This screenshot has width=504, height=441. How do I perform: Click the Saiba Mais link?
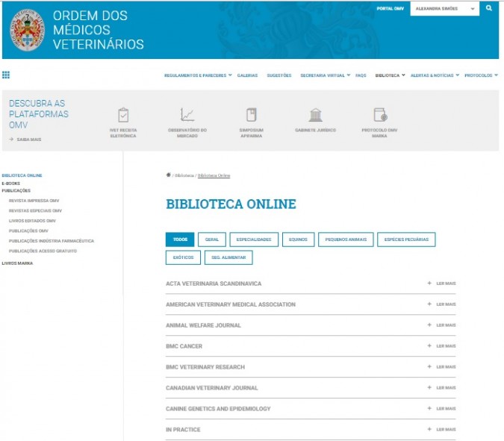point(29,139)
